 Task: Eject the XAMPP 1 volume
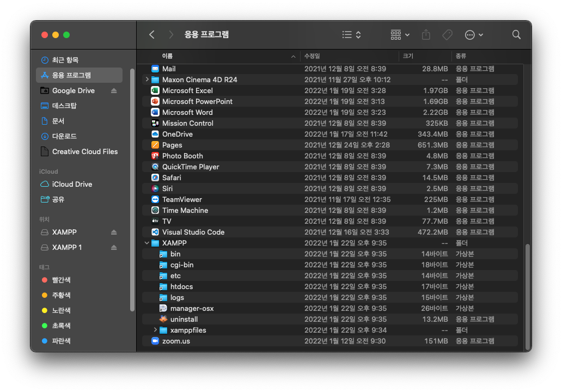click(114, 248)
